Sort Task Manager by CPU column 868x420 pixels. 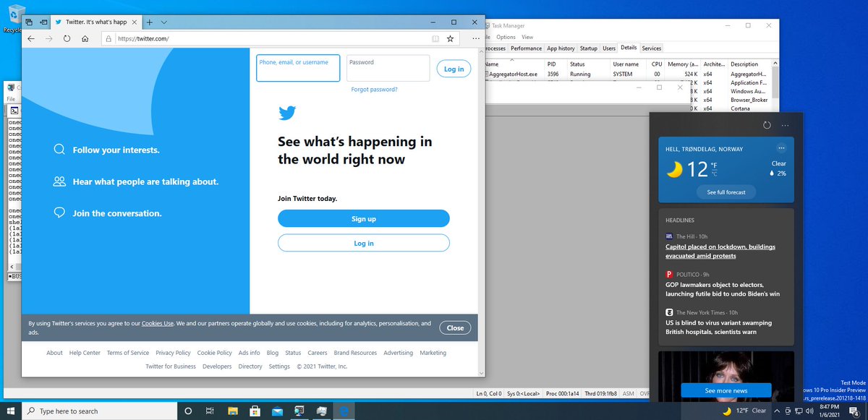click(x=657, y=64)
